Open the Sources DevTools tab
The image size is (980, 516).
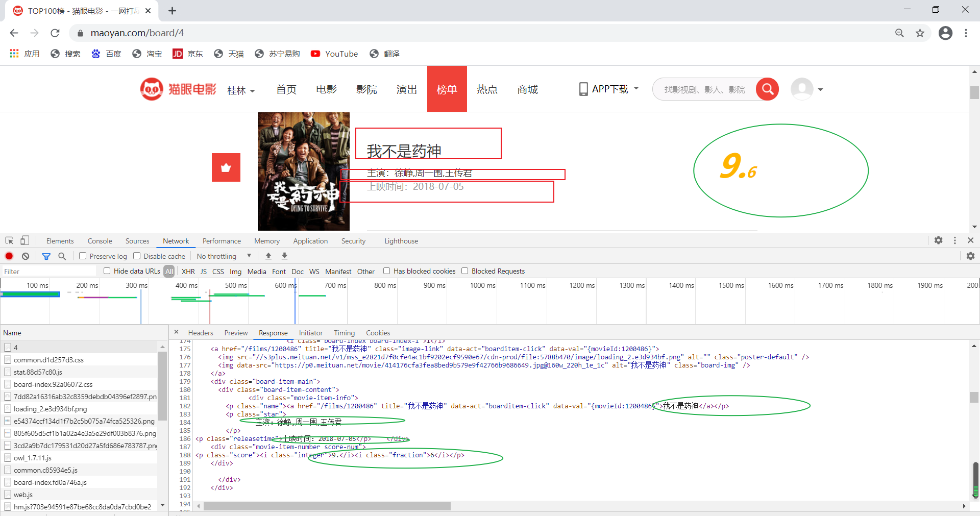pyautogui.click(x=137, y=241)
